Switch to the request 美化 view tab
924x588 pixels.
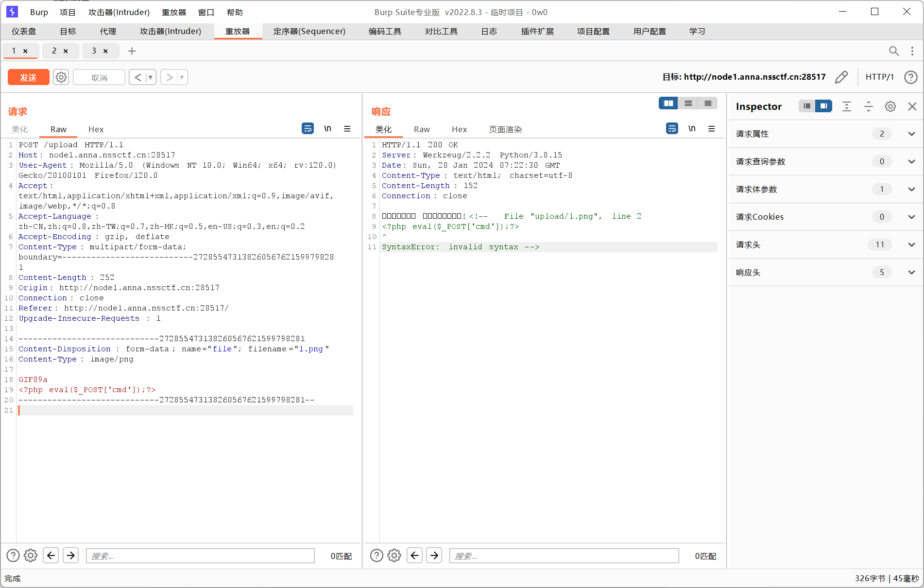coord(20,129)
